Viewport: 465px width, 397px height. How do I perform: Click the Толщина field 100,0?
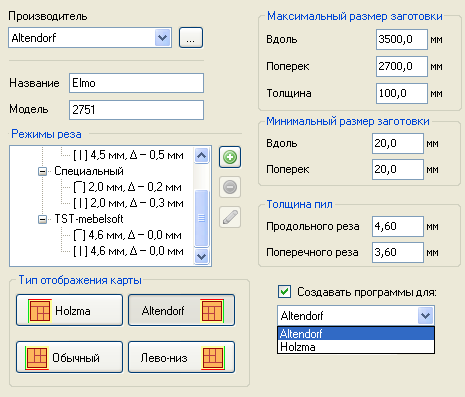(402, 93)
